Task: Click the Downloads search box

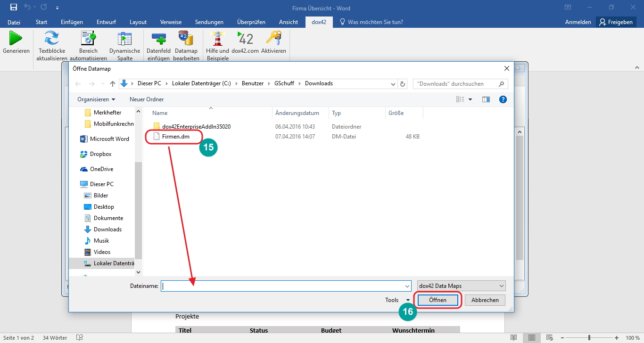Action: [461, 84]
